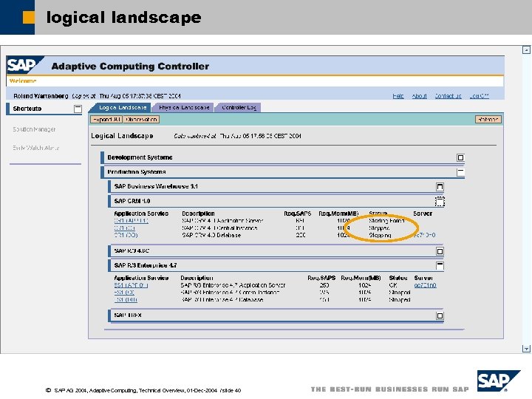Collapse SAP R/3 Enterprise 4.7 section
Image resolution: width=532 pixels, height=399 pixels.
point(440,266)
